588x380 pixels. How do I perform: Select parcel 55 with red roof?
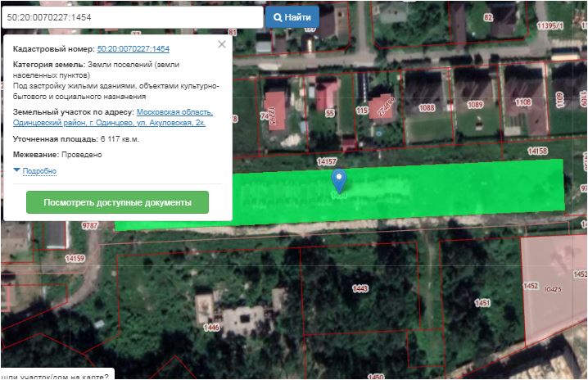(x=330, y=112)
